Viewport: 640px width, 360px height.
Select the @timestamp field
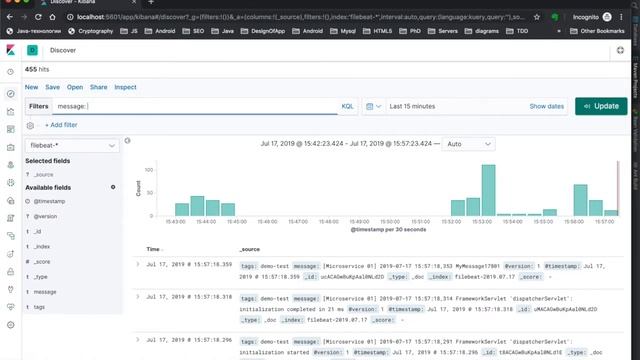[x=49, y=201]
